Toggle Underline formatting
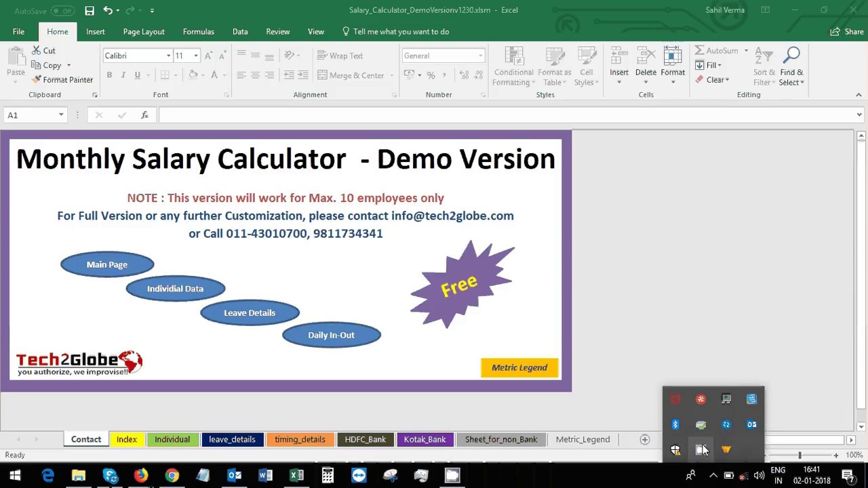 click(x=138, y=75)
